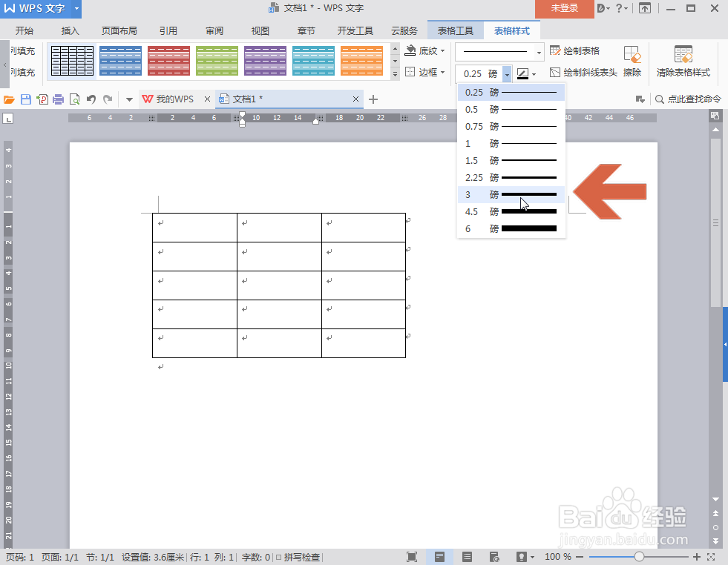The image size is (728, 565).
Task: Open the 云服务 ribbon tab
Action: coord(404,30)
